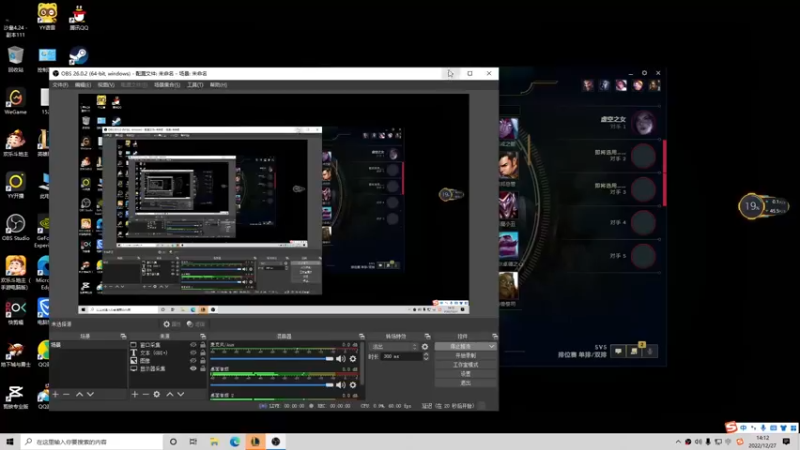
Task: Open OBS Studio desktop shortcut
Action: coord(15,228)
